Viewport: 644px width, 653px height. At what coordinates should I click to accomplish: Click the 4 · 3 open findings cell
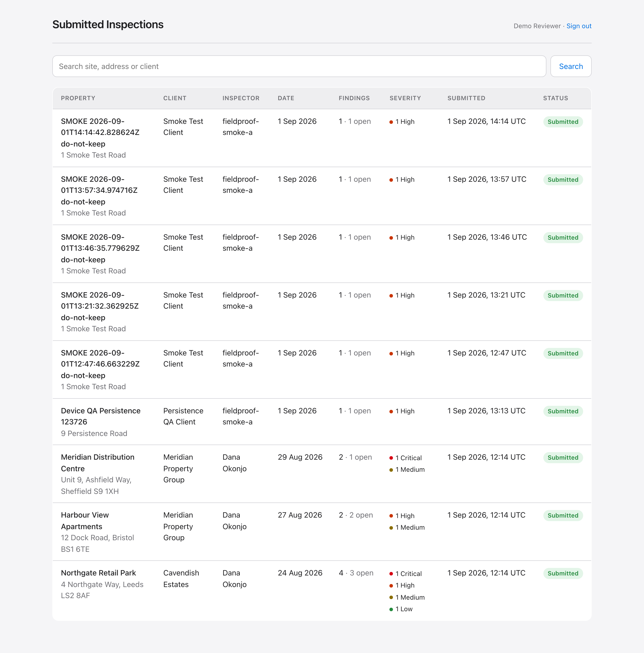[x=356, y=573]
